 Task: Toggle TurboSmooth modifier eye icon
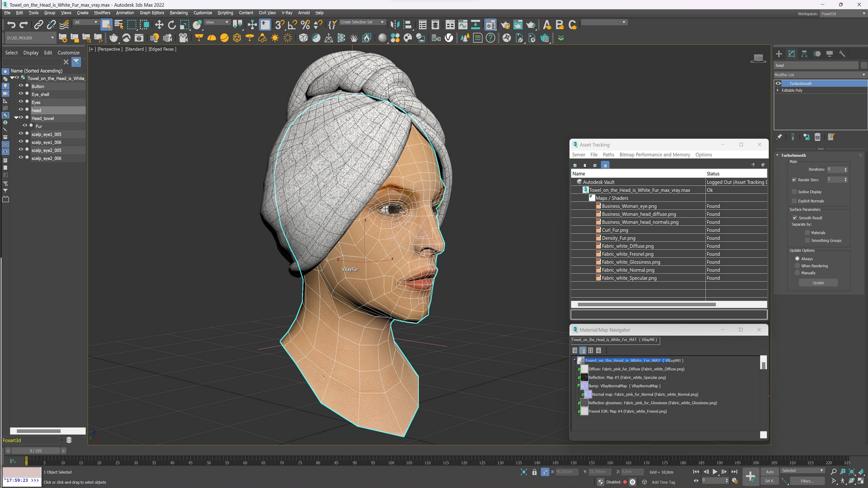click(x=778, y=84)
